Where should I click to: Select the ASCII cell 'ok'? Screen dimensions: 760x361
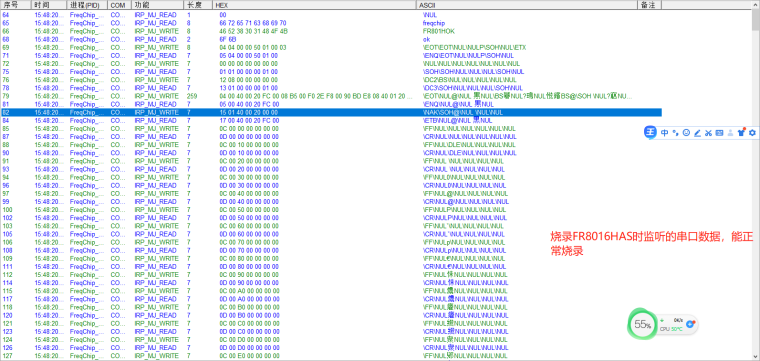426,39
